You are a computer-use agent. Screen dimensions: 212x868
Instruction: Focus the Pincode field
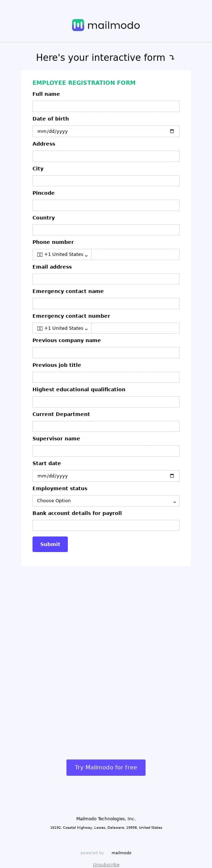click(106, 205)
